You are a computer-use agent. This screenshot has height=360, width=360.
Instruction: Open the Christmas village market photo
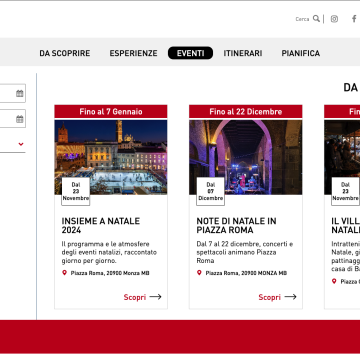pyautogui.click(x=342, y=157)
